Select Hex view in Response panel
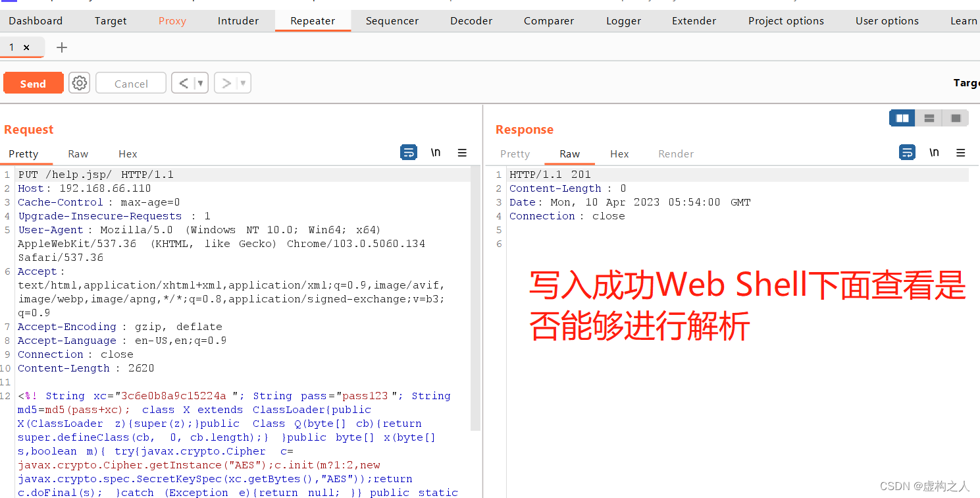980x498 pixels. pyautogui.click(x=619, y=153)
